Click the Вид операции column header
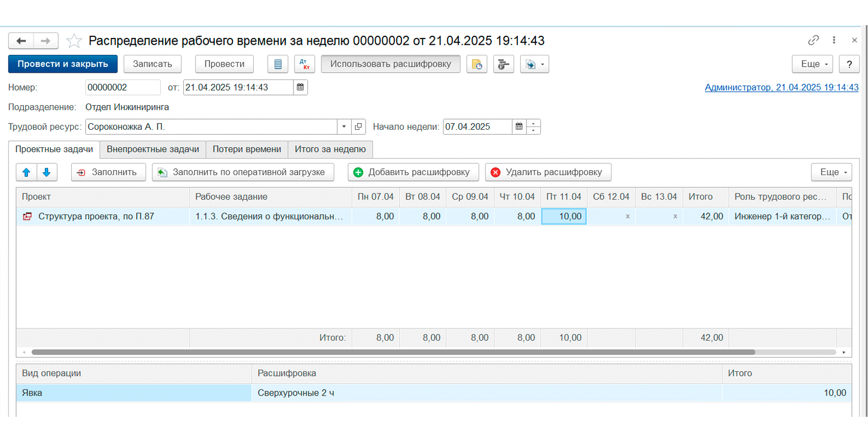 click(134, 373)
